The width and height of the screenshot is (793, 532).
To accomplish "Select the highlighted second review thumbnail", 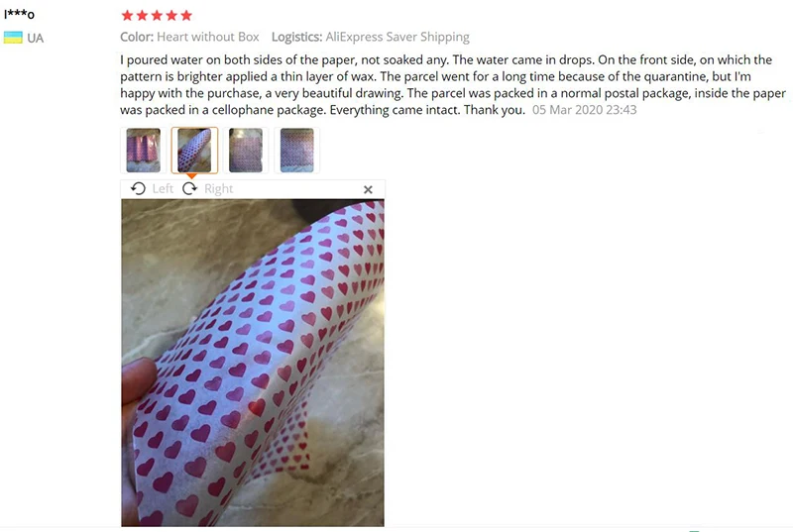I will click(x=194, y=150).
